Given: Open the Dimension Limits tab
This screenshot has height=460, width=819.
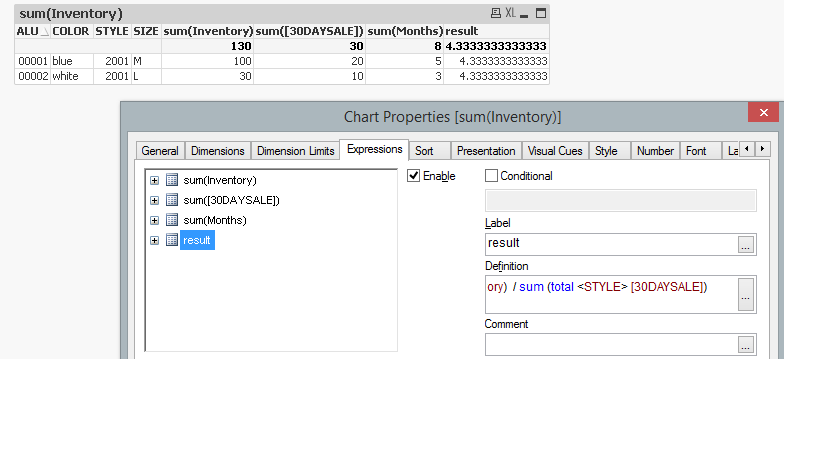Looking at the screenshot, I should (295, 151).
